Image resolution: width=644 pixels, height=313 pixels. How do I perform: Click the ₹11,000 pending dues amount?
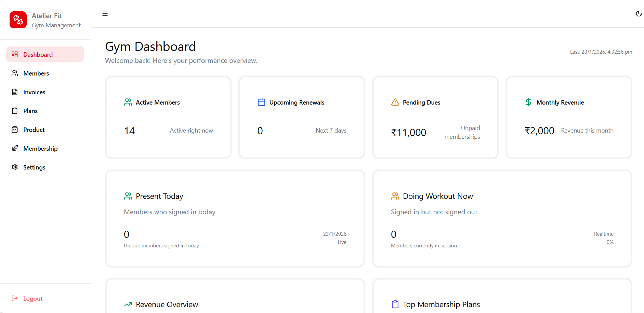[409, 133]
